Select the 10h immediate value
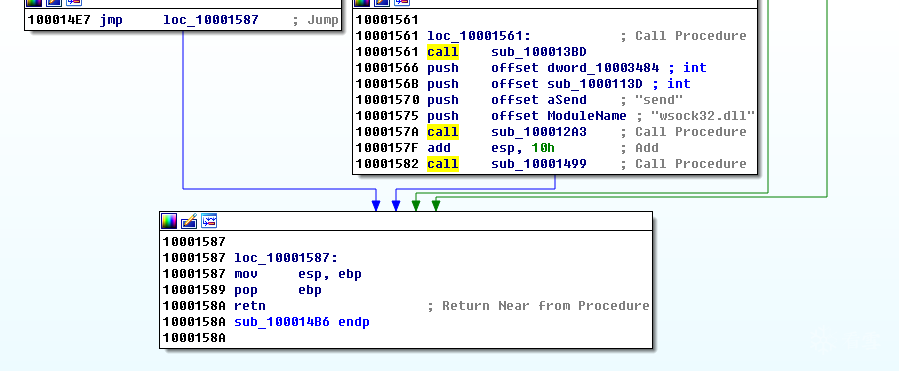This screenshot has height=371, width=899. [x=543, y=148]
